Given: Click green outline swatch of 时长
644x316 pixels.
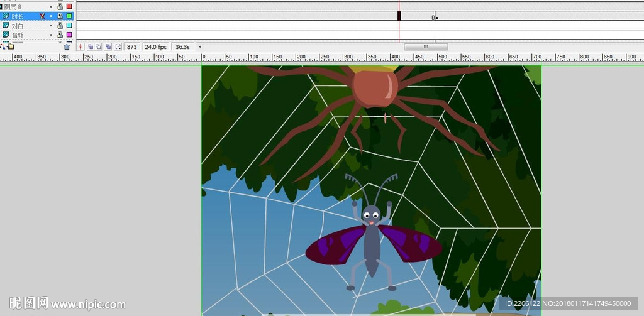Looking at the screenshot, I should [69, 16].
